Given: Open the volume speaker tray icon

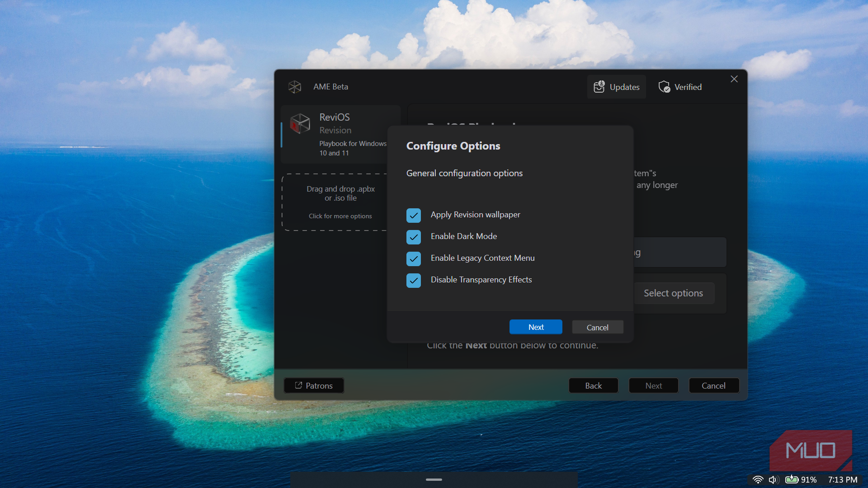Looking at the screenshot, I should pyautogui.click(x=774, y=479).
